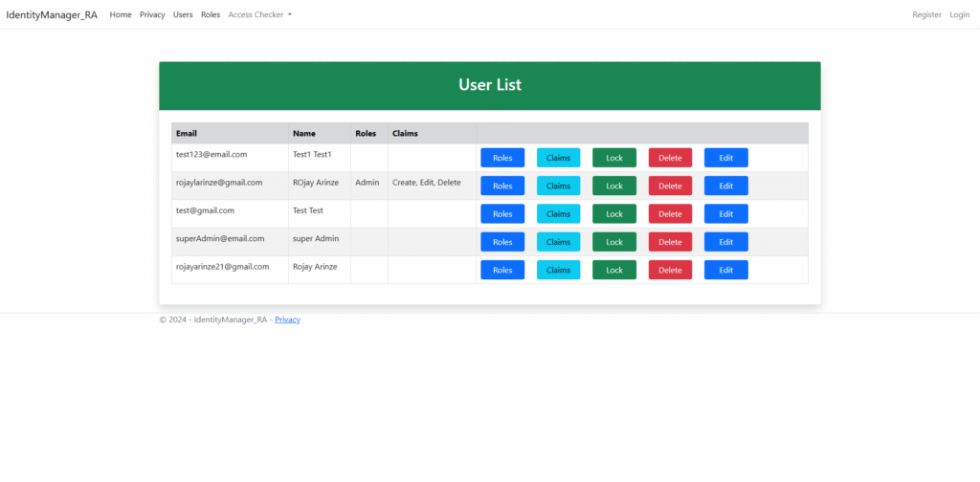
Task: Click the Email column header
Action: [x=187, y=134]
